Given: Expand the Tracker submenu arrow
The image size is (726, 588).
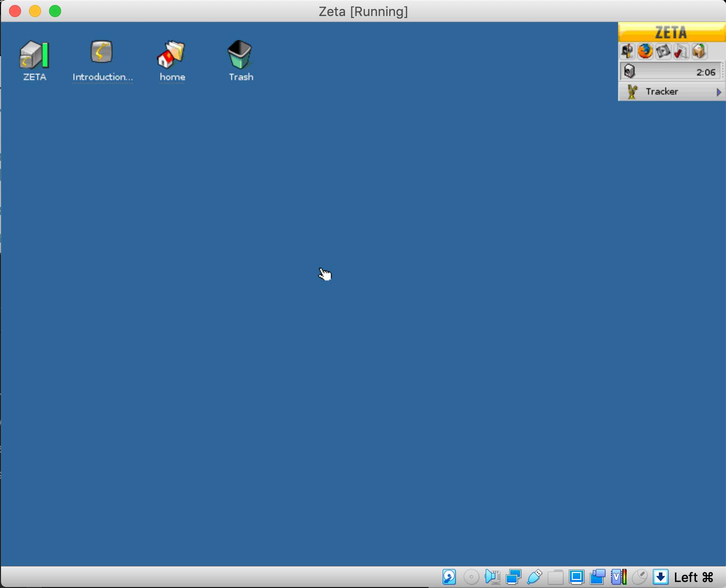Looking at the screenshot, I should (x=719, y=92).
